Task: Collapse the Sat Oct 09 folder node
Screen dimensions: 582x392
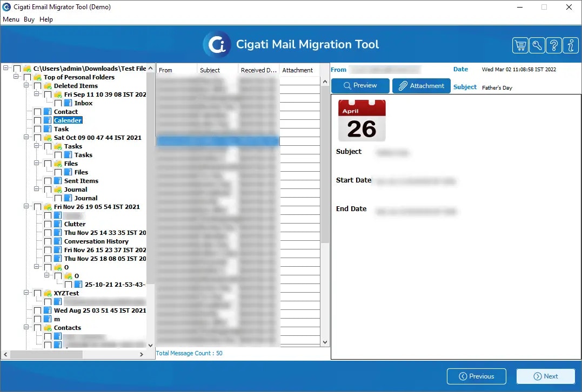Action: click(x=26, y=137)
